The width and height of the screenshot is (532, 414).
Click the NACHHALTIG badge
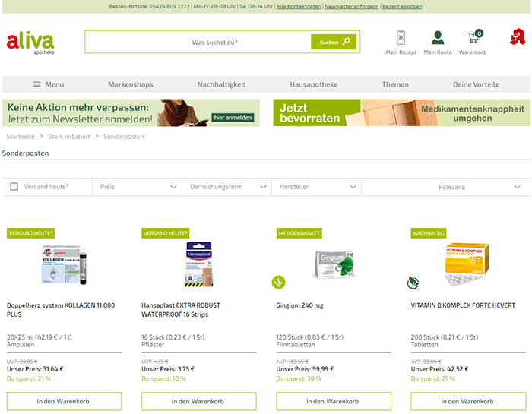[429, 233]
